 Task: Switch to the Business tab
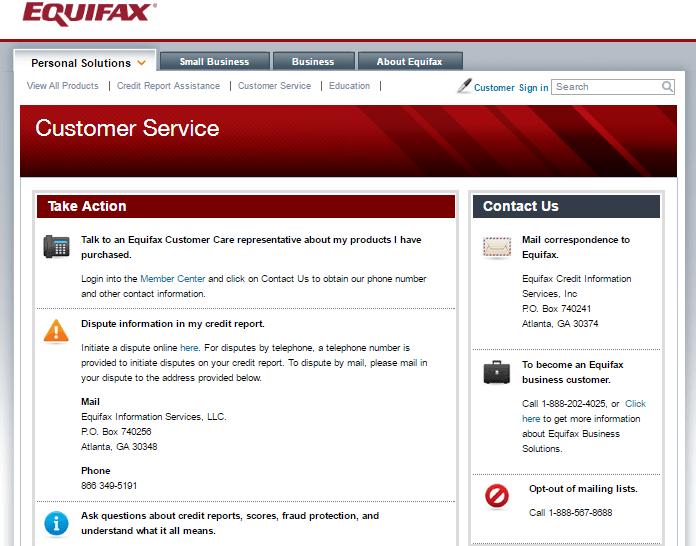[x=313, y=62]
